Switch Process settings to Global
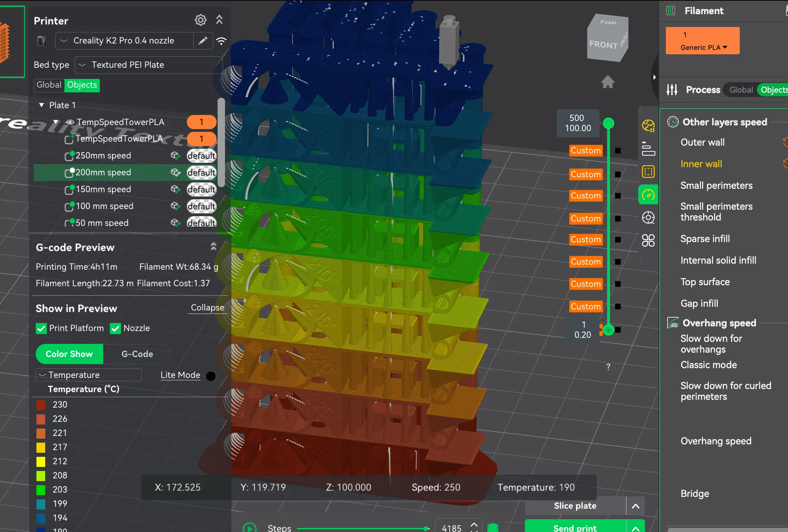This screenshot has height=532, width=788. tap(741, 90)
